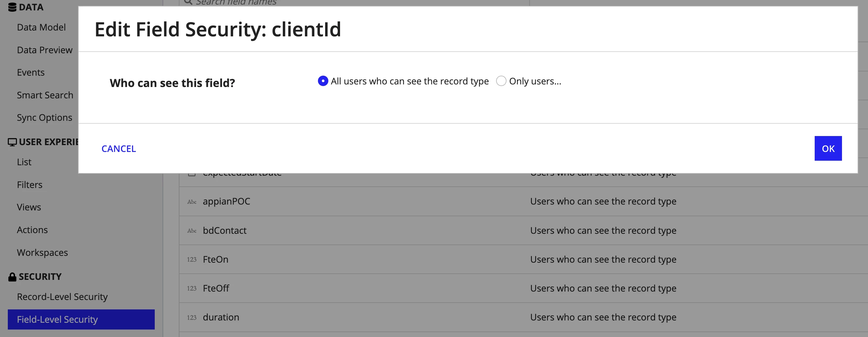Open the List page under User Experience

coord(24,162)
